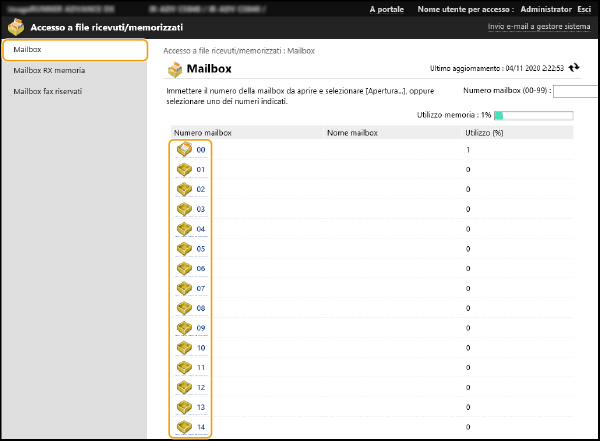
Task: Refresh the page with the update arrows icon
Action: pos(574,68)
